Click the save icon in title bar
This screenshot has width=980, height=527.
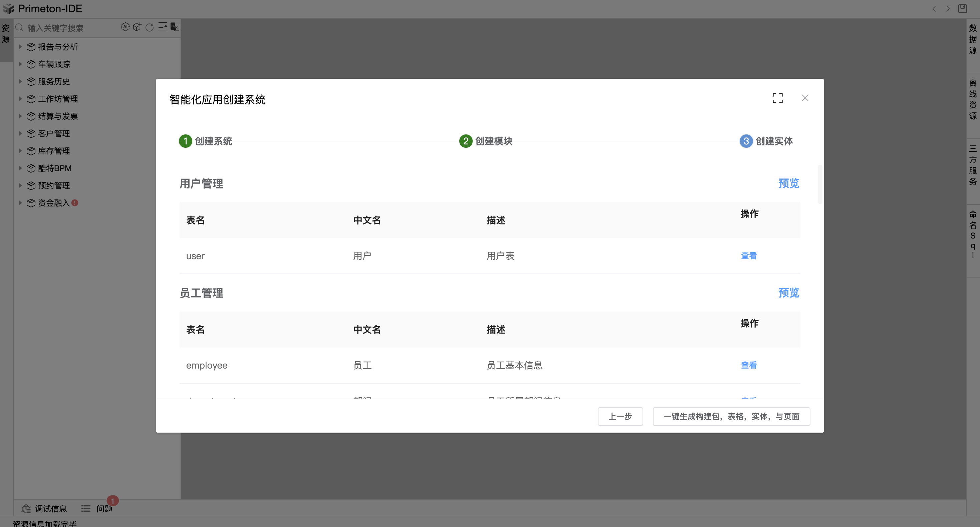(x=962, y=8)
